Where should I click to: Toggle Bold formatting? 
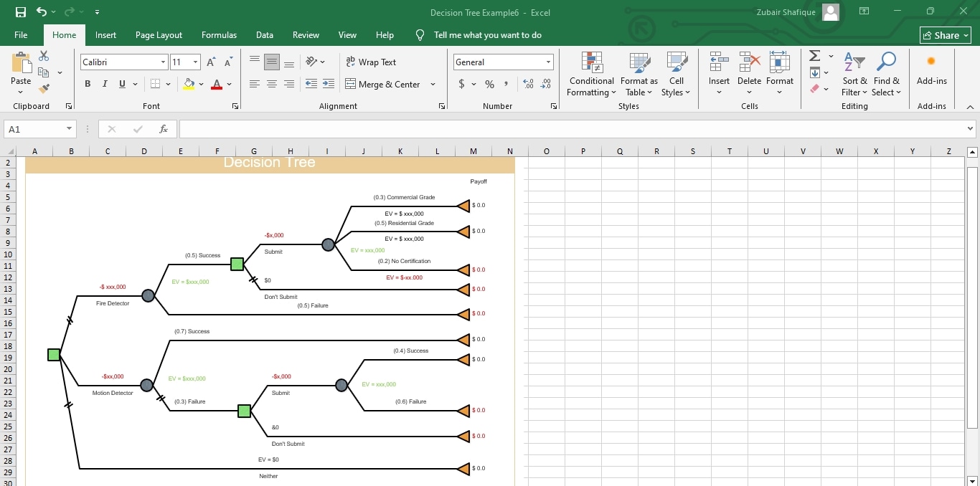point(88,84)
